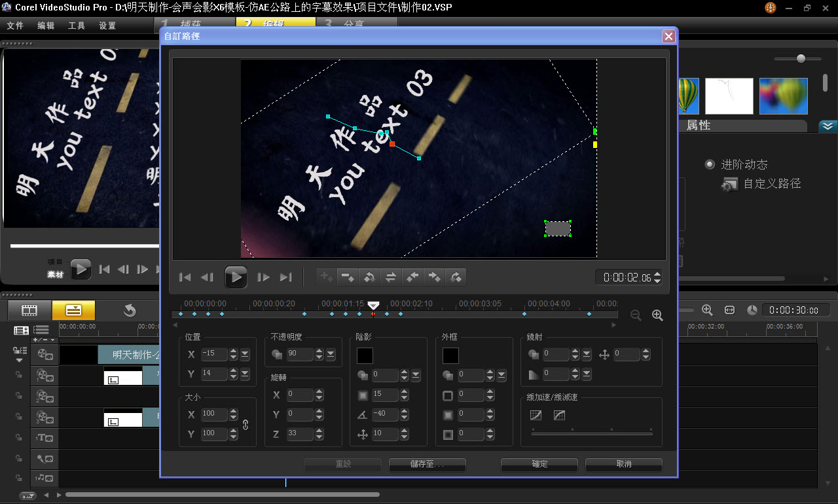Switch preview mode to 素材
Screen dimensions: 838x504
point(55,274)
